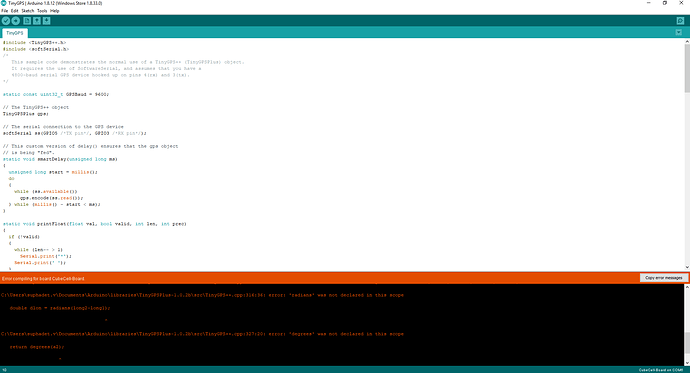Image resolution: width=690 pixels, height=373 pixels.
Task: Click the smartDelay function definition line
Action: pos(60,159)
